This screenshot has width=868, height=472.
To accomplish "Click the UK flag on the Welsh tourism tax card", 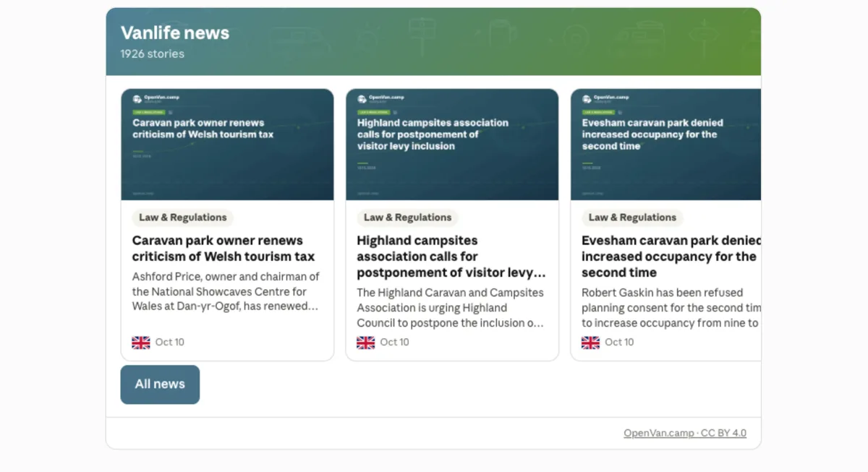I will 141,342.
